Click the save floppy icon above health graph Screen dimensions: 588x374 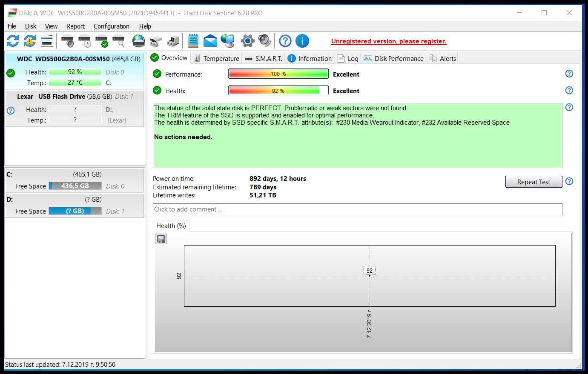pyautogui.click(x=161, y=239)
